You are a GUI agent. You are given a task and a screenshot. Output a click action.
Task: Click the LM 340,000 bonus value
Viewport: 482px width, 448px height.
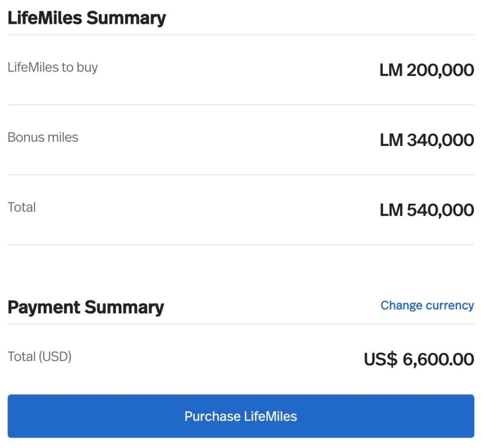[426, 140]
